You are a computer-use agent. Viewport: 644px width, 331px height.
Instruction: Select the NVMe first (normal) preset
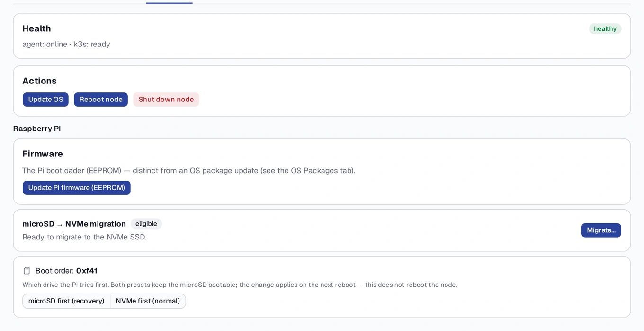148,301
